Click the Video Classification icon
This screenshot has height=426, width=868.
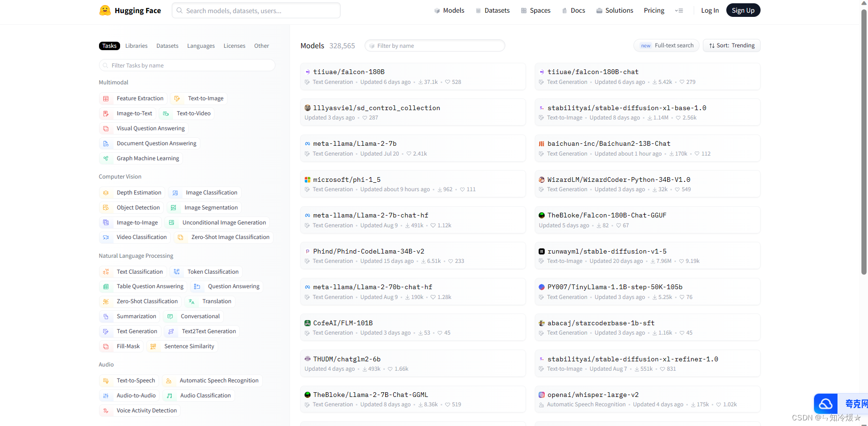[x=106, y=237]
